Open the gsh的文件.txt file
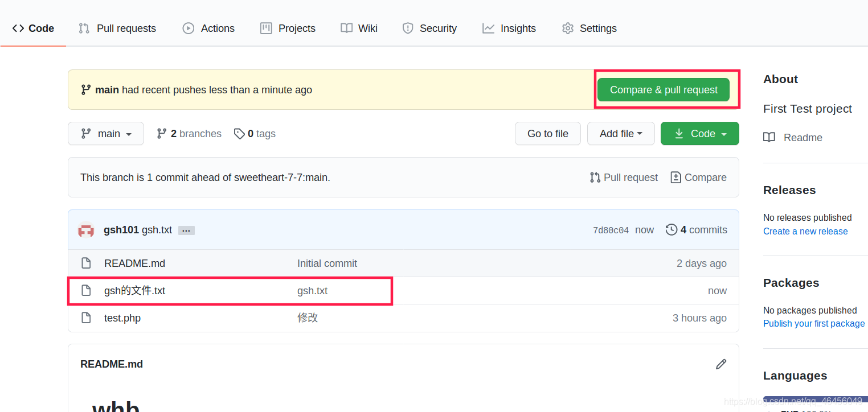The width and height of the screenshot is (868, 412). 135,291
